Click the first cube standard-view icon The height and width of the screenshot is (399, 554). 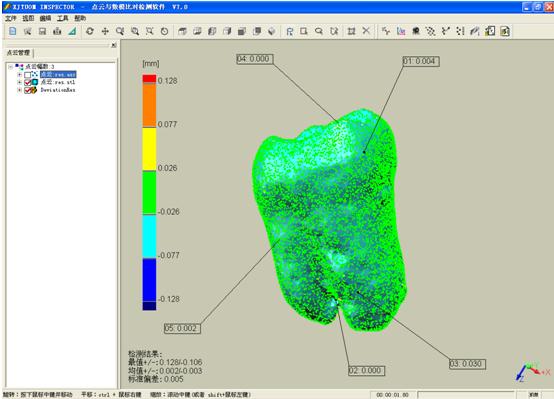(x=182, y=31)
